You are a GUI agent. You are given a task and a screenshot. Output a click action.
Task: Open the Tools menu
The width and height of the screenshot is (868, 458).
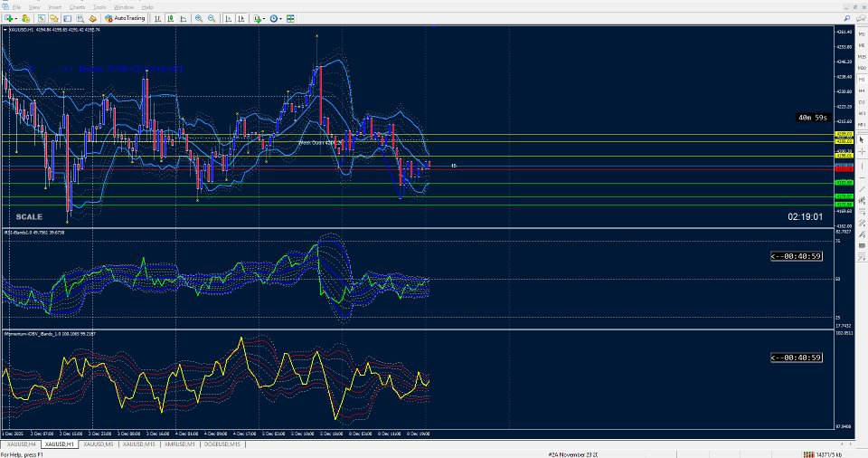(x=99, y=7)
